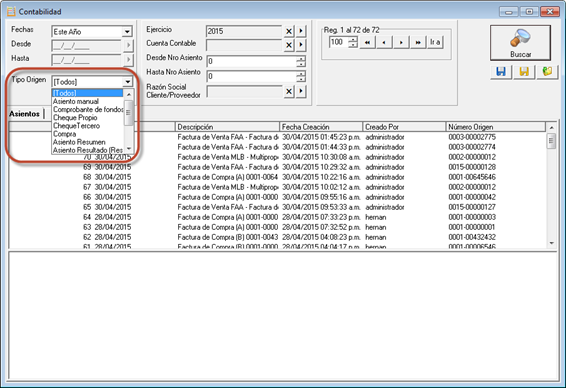
Task: Go to the first page of records
Action: coord(367,43)
